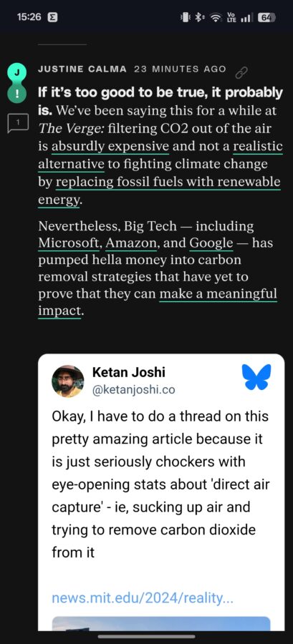
Task: Tap the Wi-Fi status icon
Action: pos(215,17)
